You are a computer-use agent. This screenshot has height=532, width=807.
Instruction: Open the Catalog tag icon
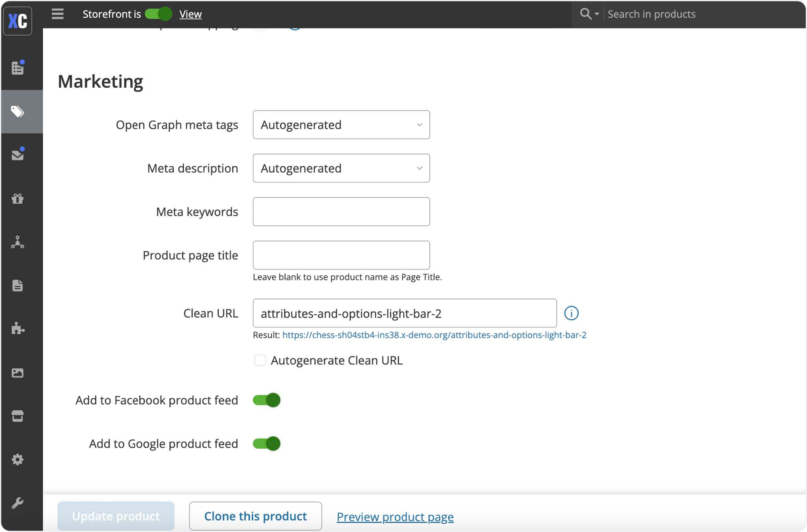(18, 112)
